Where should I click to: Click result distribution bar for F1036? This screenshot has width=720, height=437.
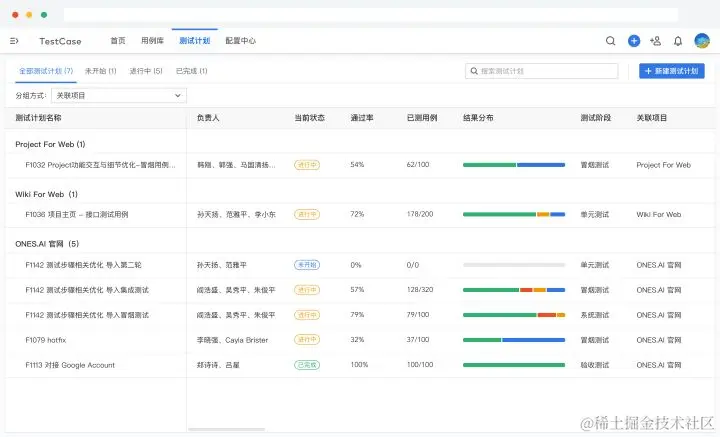click(x=514, y=214)
